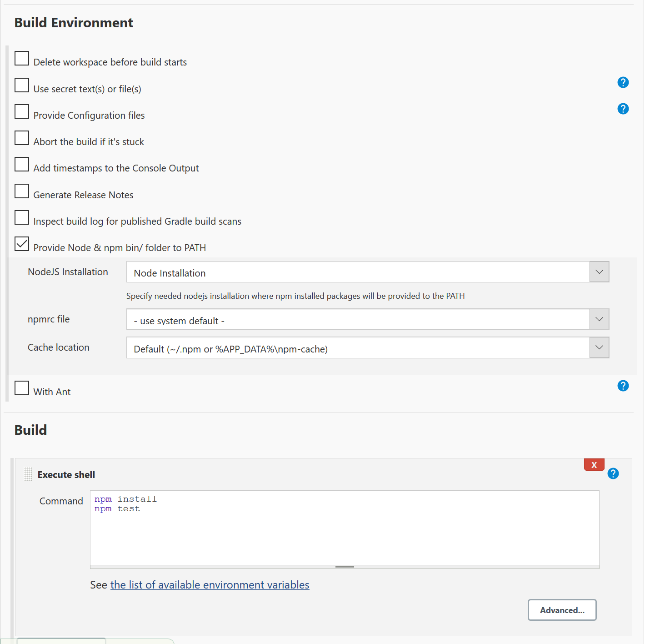Check Inspect build log for Gradle build scans

[x=22, y=217]
